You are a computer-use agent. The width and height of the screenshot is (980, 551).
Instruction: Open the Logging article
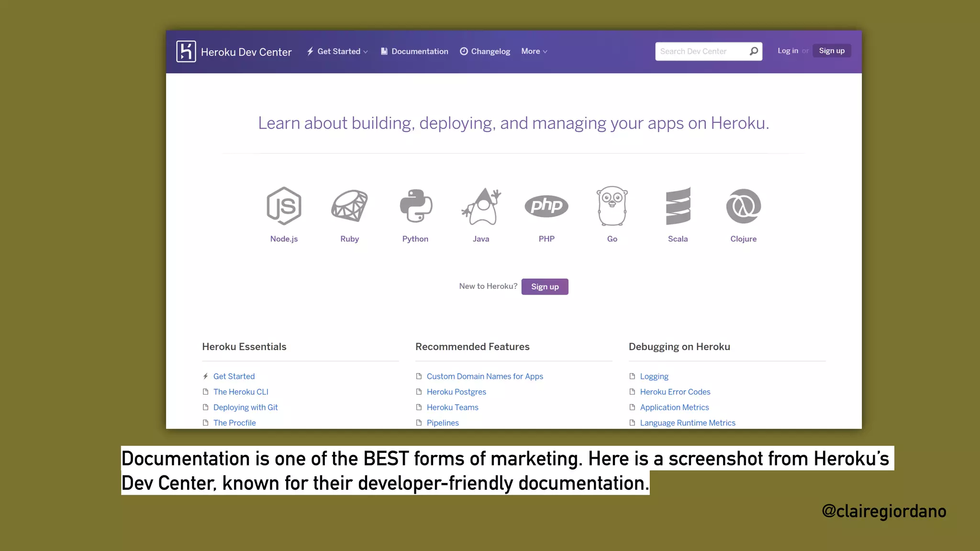click(654, 376)
